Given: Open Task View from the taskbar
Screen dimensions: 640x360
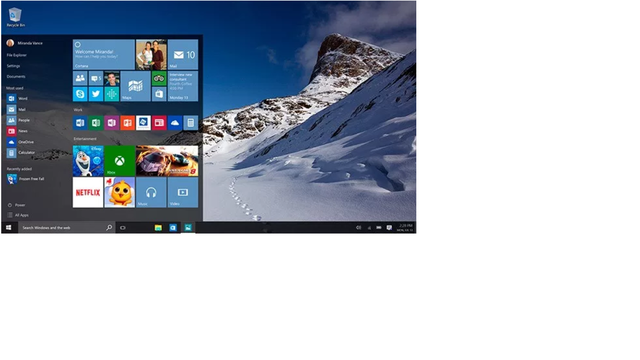Looking at the screenshot, I should click(x=122, y=227).
